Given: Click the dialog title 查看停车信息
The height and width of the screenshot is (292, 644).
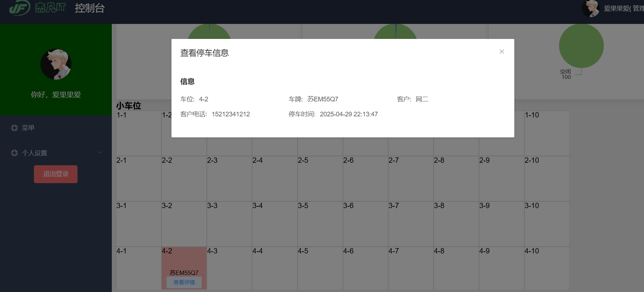Looking at the screenshot, I should 204,53.
